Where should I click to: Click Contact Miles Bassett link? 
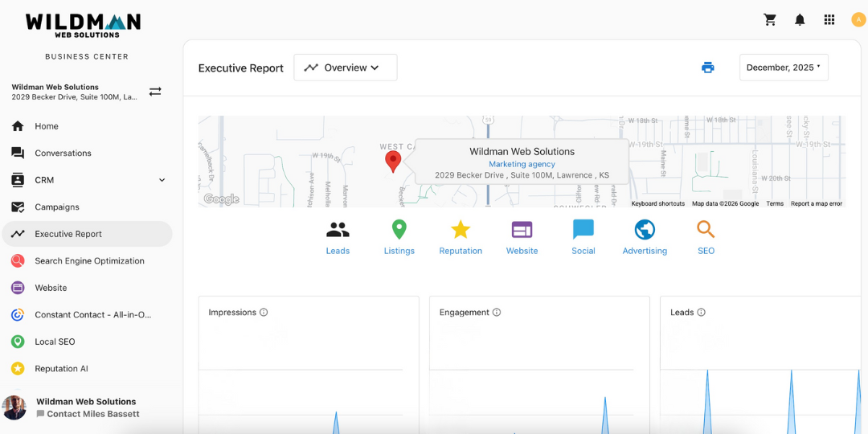pos(92,414)
